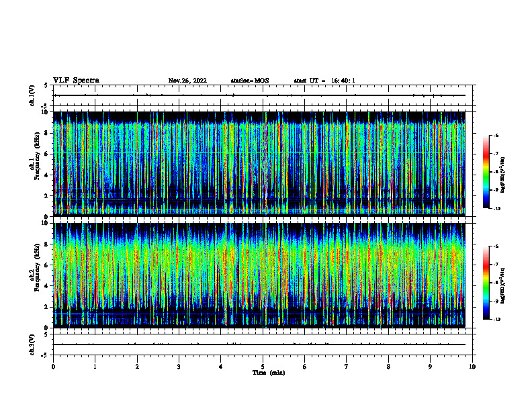Viewport: 532px width, 411px height.
Task: Click the "ch.1(V)" axis label at top
Action: [x=32, y=95]
